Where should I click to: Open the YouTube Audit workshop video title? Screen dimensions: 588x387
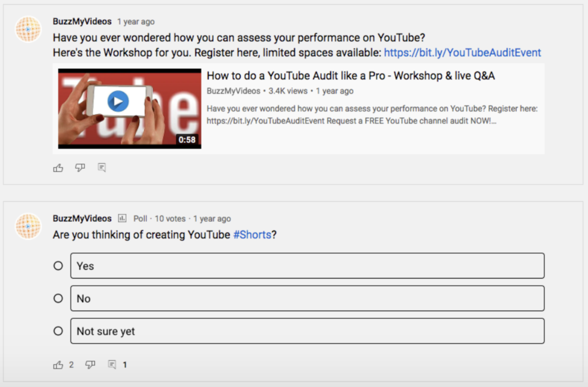point(351,75)
